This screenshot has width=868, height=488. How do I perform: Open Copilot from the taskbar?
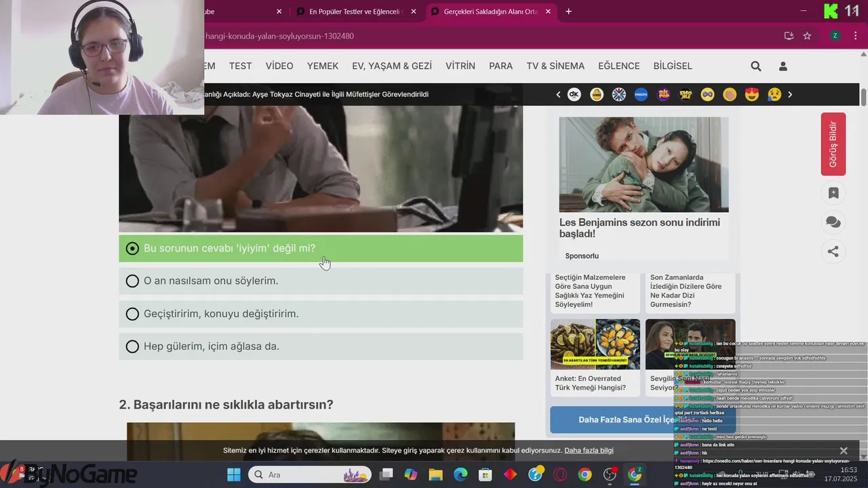point(410,474)
